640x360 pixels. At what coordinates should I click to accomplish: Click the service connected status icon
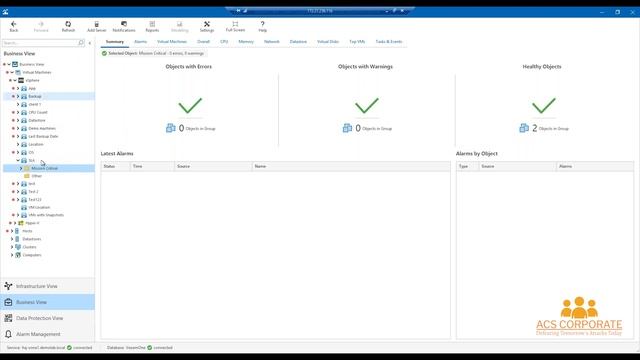pyautogui.click(x=69, y=348)
